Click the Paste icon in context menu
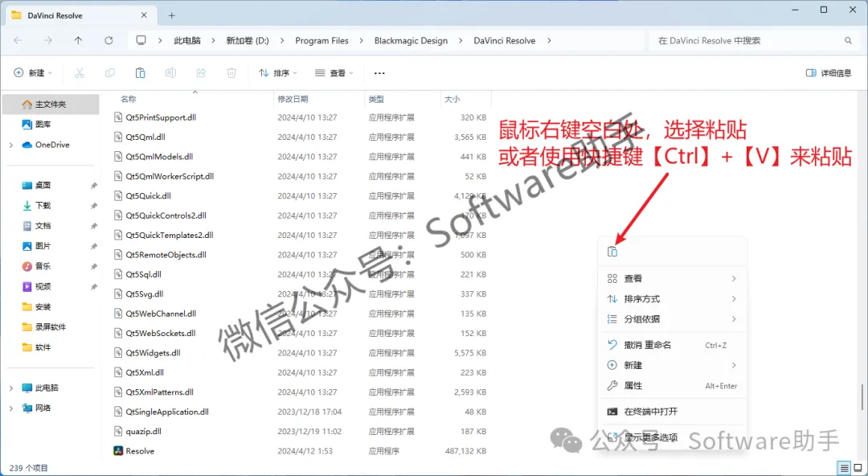Viewport: 868px width, 476px height. pos(612,252)
